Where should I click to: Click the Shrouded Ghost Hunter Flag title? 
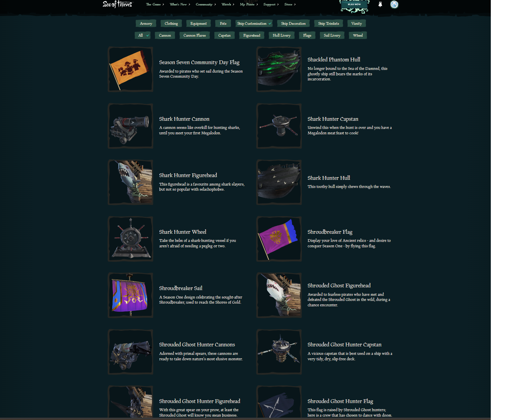coord(340,401)
